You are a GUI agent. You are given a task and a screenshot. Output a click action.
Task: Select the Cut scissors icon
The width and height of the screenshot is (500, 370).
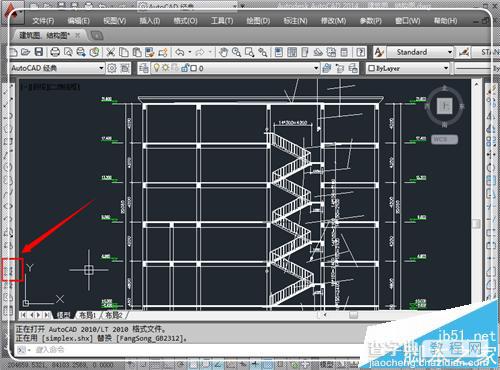click(x=110, y=52)
